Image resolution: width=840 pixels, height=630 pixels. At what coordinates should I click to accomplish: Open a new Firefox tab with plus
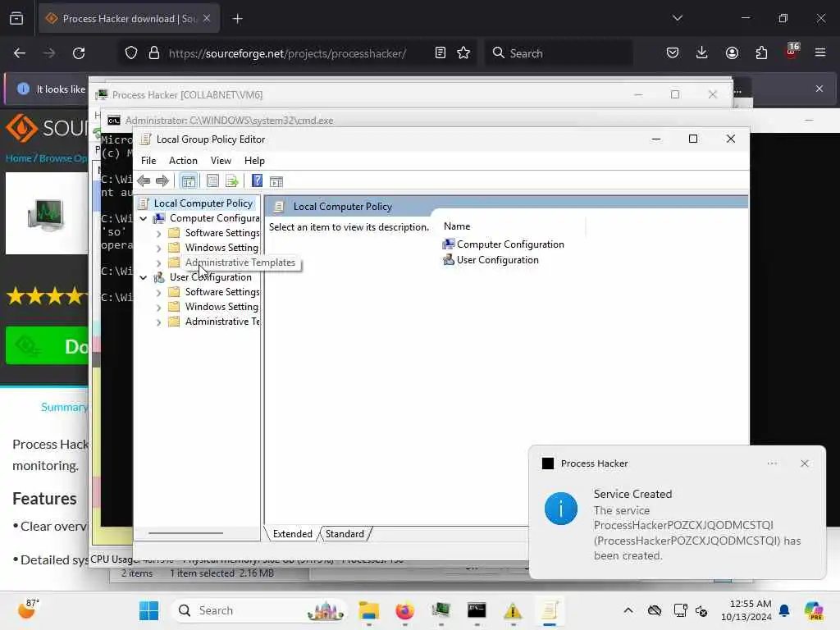[237, 19]
